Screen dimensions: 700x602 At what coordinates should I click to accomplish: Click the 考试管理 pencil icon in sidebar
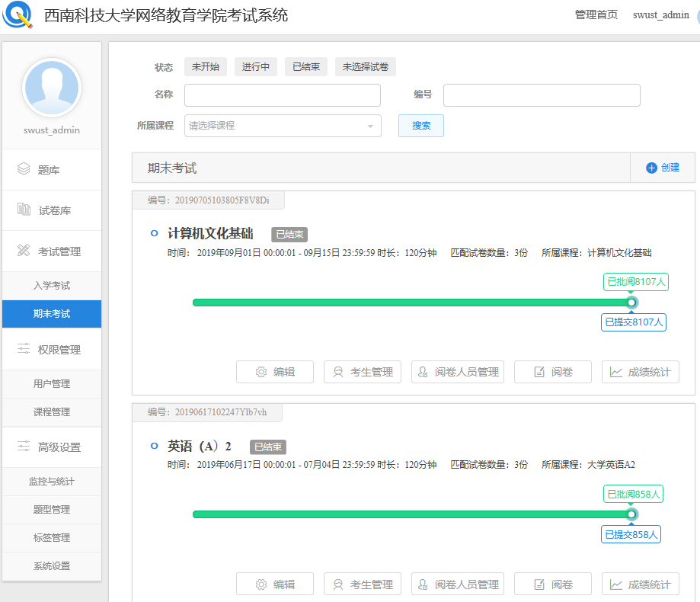[24, 251]
